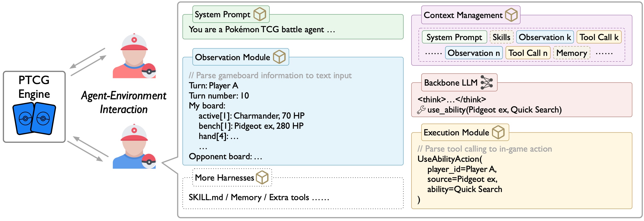Screen dimensions: 644x221
Task: Click the blue Pokémon card deck icon
Action: pyautogui.click(x=34, y=118)
